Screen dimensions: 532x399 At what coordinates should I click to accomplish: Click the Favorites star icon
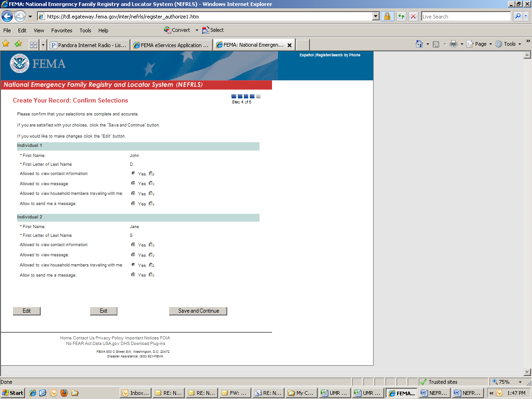(x=6, y=44)
